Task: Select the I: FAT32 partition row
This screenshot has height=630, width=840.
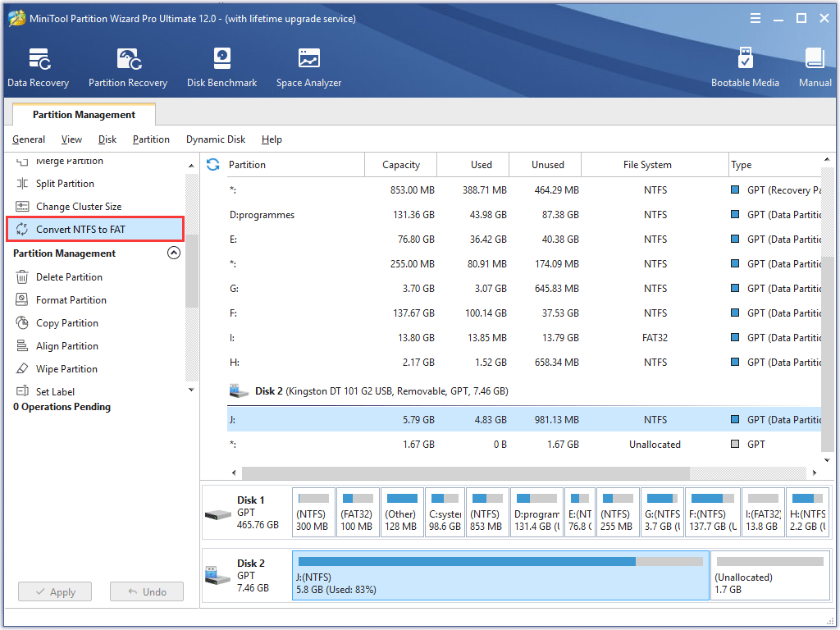Action: [x=524, y=338]
